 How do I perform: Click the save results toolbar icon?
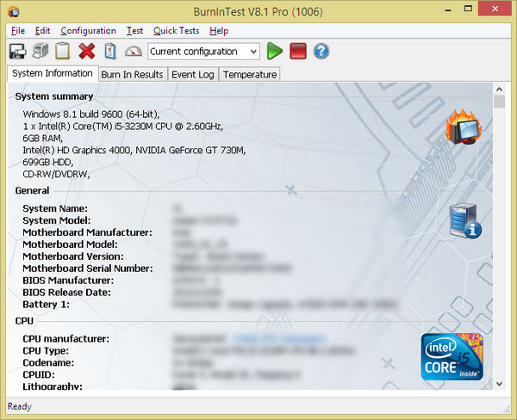click(17, 52)
